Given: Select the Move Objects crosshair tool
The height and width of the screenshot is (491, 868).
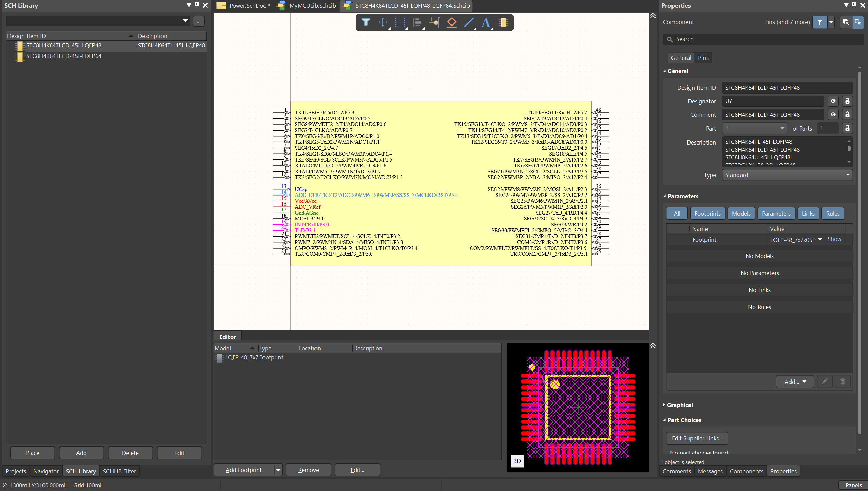Looking at the screenshot, I should [382, 22].
